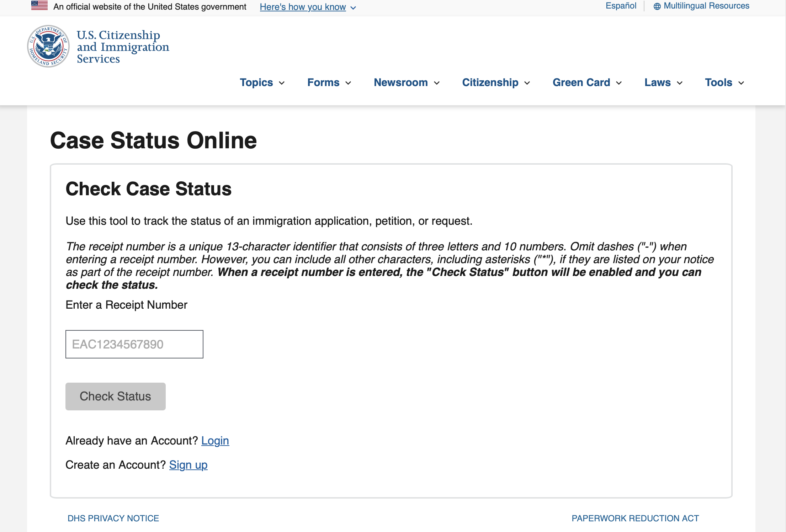Click the "Create an Account?" text
The width and height of the screenshot is (786, 532).
[116, 465]
